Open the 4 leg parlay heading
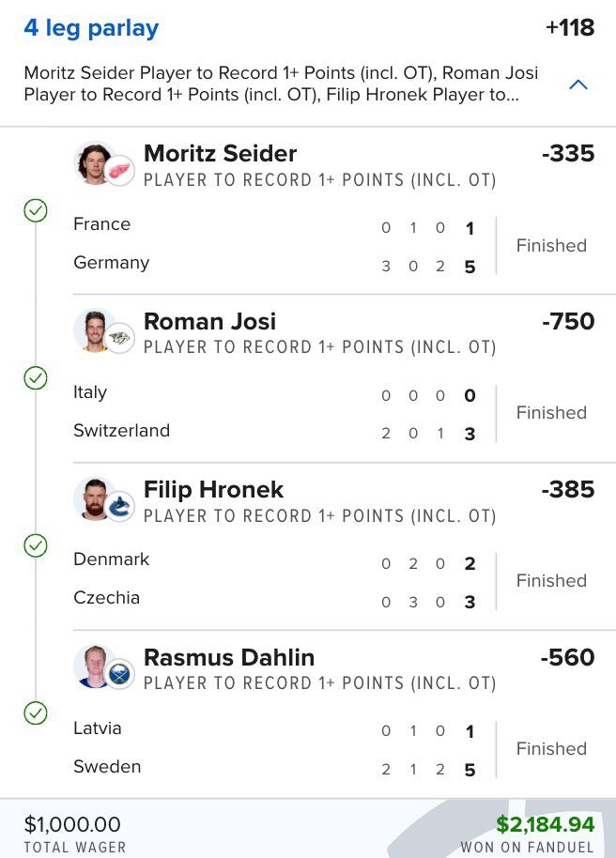This screenshot has height=858, width=616. click(x=91, y=28)
